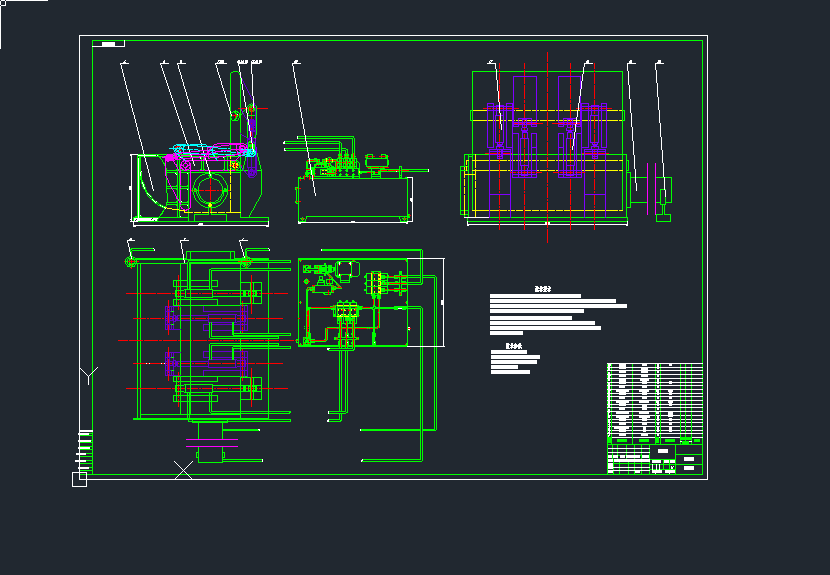Viewport: 830px width, 575px height.
Task: Click the stacked white tick marks at left edge
Action: 84,447
